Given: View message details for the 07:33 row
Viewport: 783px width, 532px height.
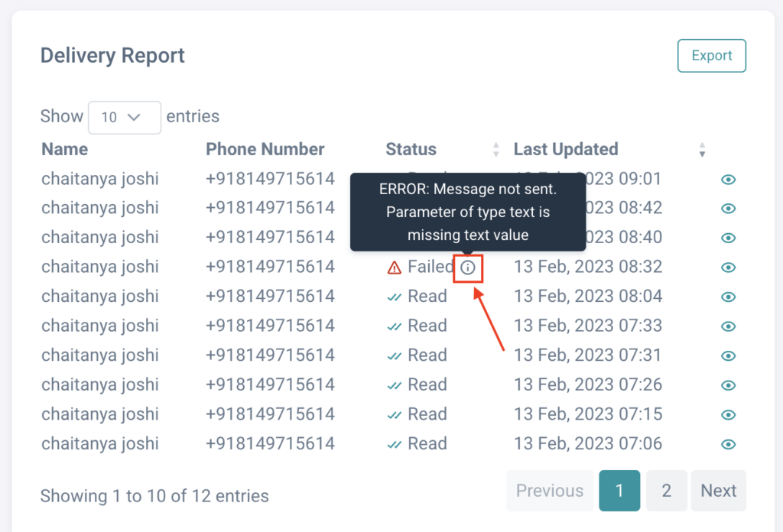Looking at the screenshot, I should [x=728, y=326].
